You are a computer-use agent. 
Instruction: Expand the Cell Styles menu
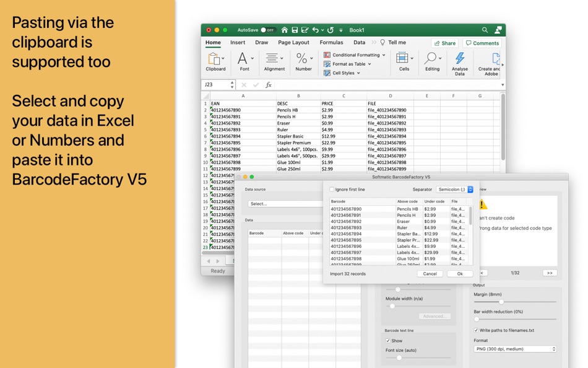(x=358, y=73)
